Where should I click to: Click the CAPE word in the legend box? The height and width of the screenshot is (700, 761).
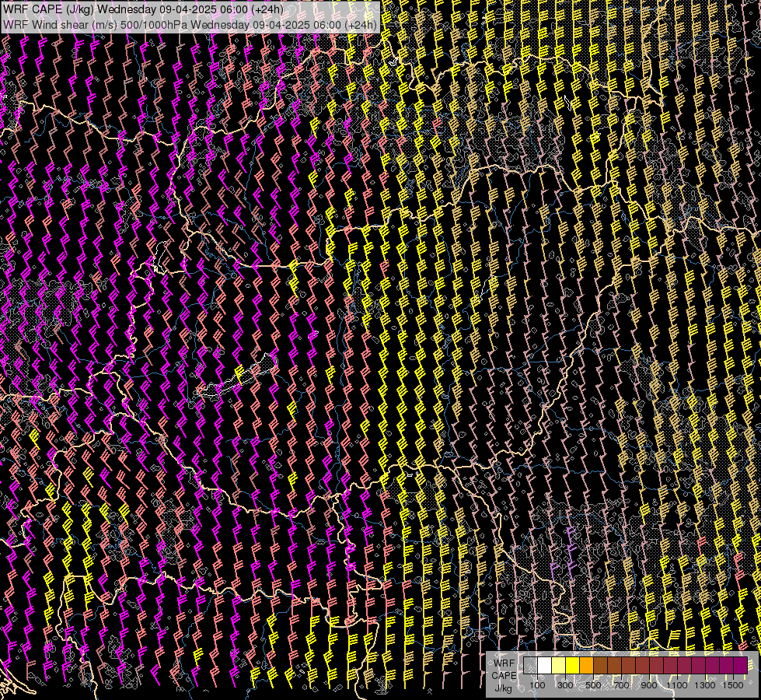click(504, 676)
